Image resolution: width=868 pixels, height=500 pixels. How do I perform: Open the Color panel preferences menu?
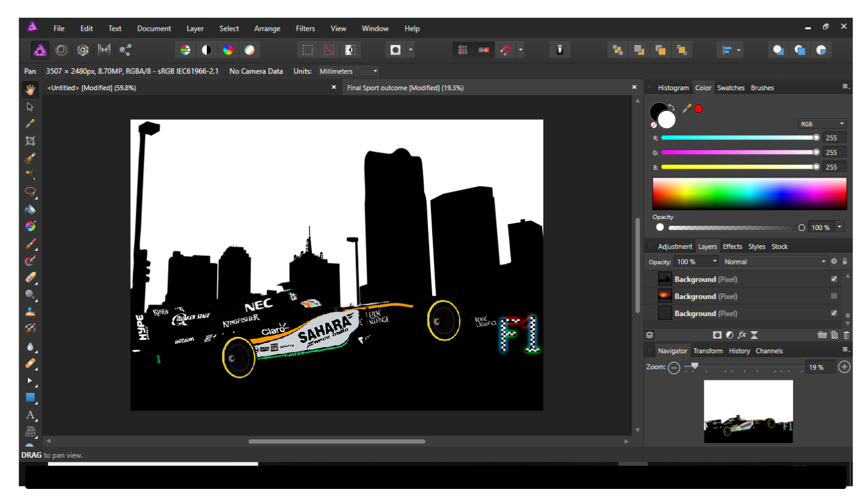pyautogui.click(x=846, y=87)
